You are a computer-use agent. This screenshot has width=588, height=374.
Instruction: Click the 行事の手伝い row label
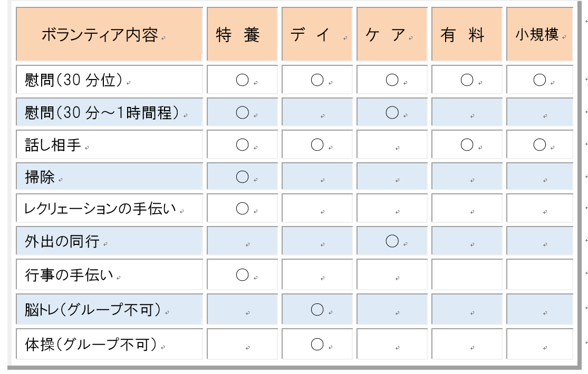pos(109,274)
